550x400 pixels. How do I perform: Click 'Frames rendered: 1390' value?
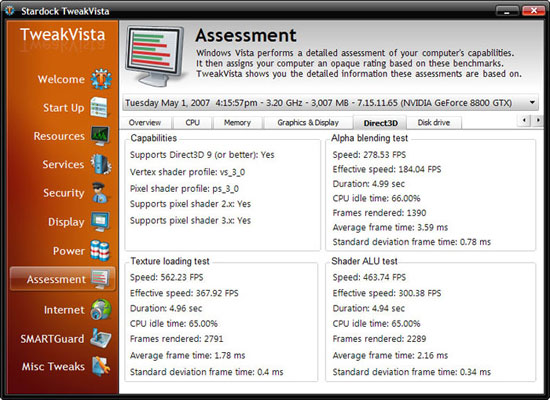click(x=379, y=213)
